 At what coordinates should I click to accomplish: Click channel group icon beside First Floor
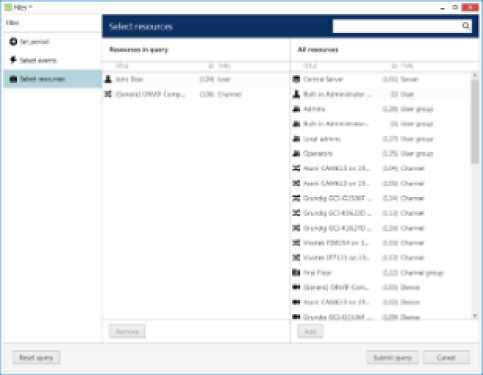click(x=296, y=273)
